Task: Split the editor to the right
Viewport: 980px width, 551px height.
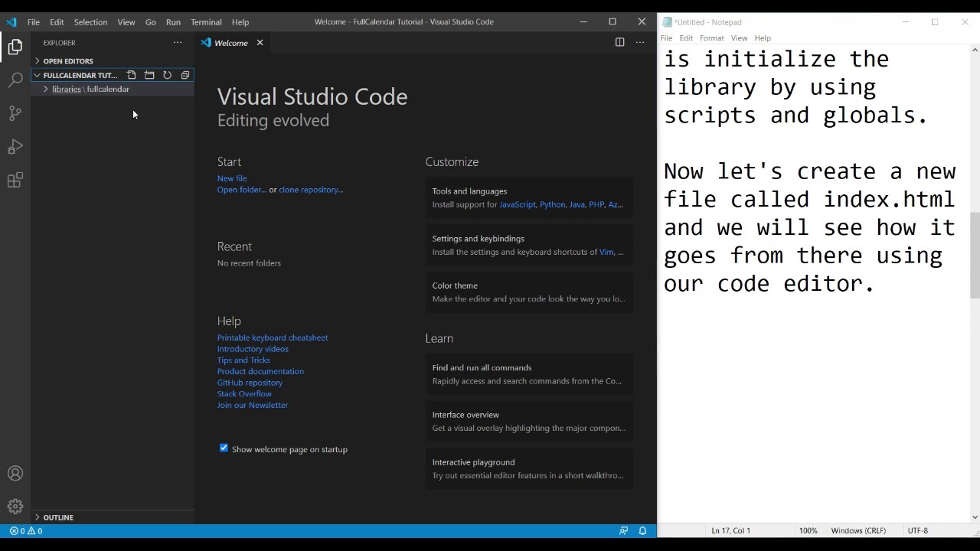Action: 620,42
